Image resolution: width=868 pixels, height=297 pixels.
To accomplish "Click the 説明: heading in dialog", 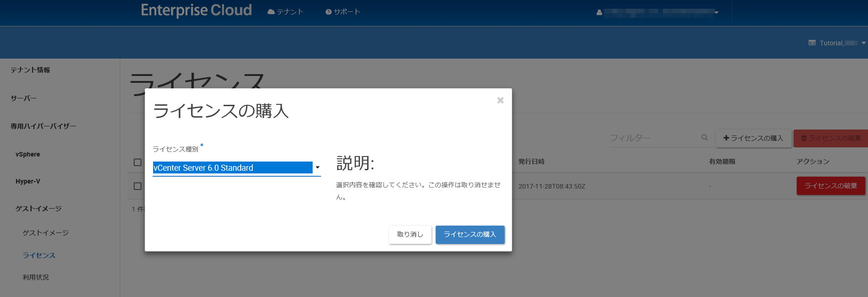I will click(x=355, y=163).
